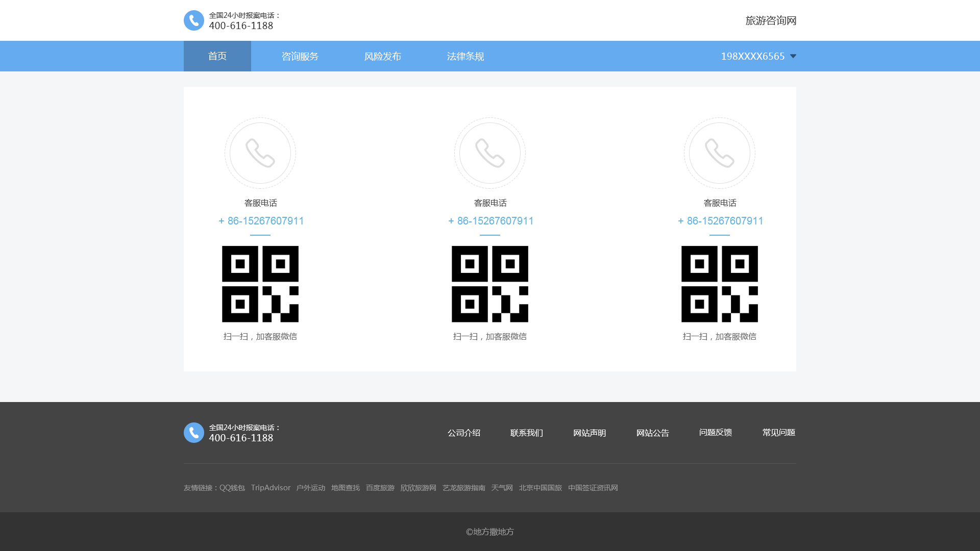Click the blue phone icon in footer
This screenshot has width=980, height=551.
(193, 433)
